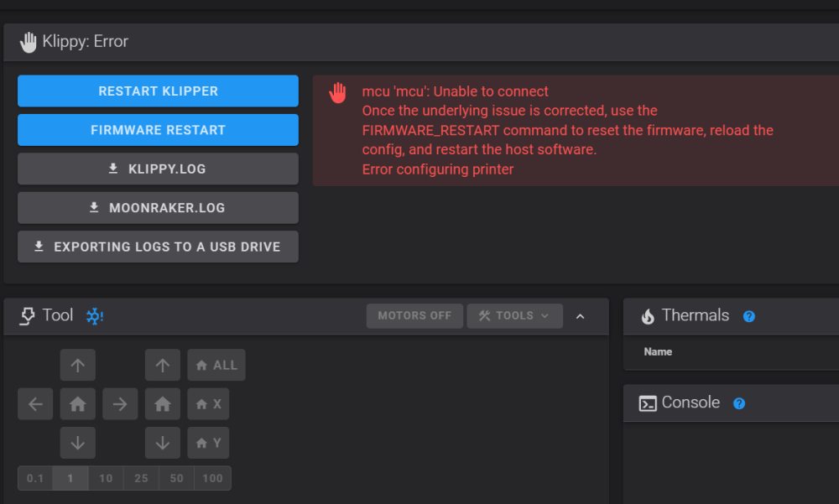Move X axis left arrow
This screenshot has height=504, width=839.
pos(35,404)
